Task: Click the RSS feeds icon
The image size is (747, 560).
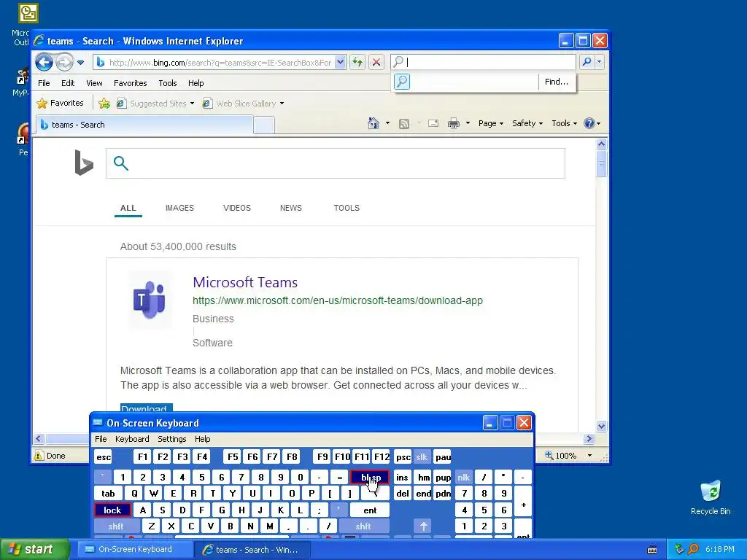Action: (x=404, y=124)
